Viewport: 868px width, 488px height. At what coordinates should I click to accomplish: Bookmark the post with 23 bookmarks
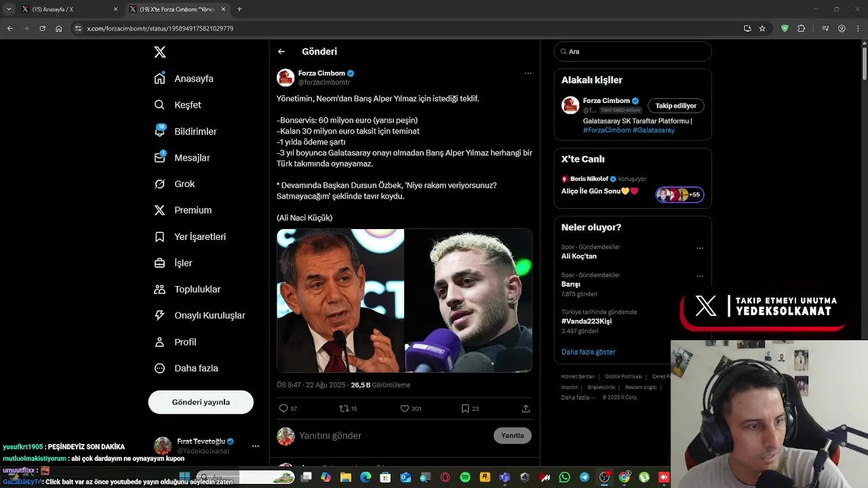click(x=465, y=409)
